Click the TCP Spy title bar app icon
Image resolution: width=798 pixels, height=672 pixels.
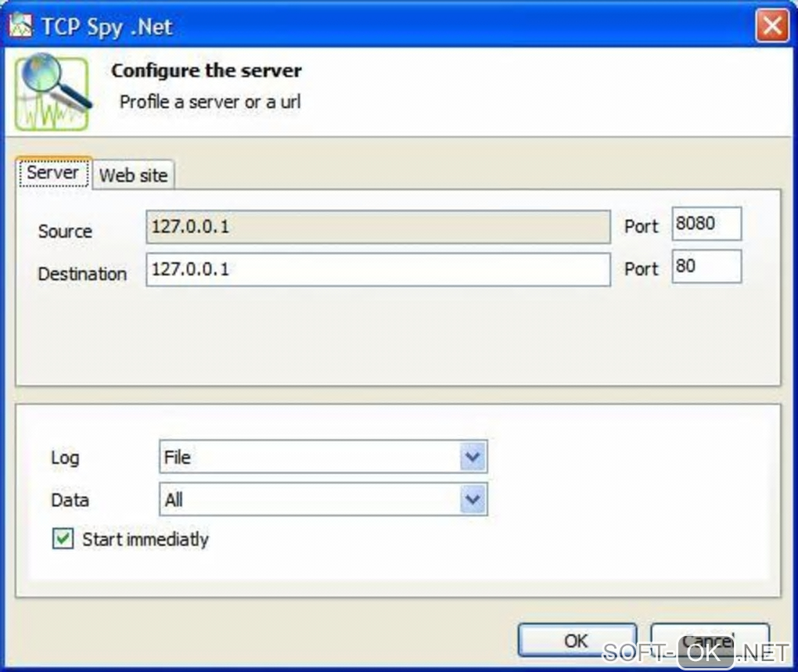(21, 26)
